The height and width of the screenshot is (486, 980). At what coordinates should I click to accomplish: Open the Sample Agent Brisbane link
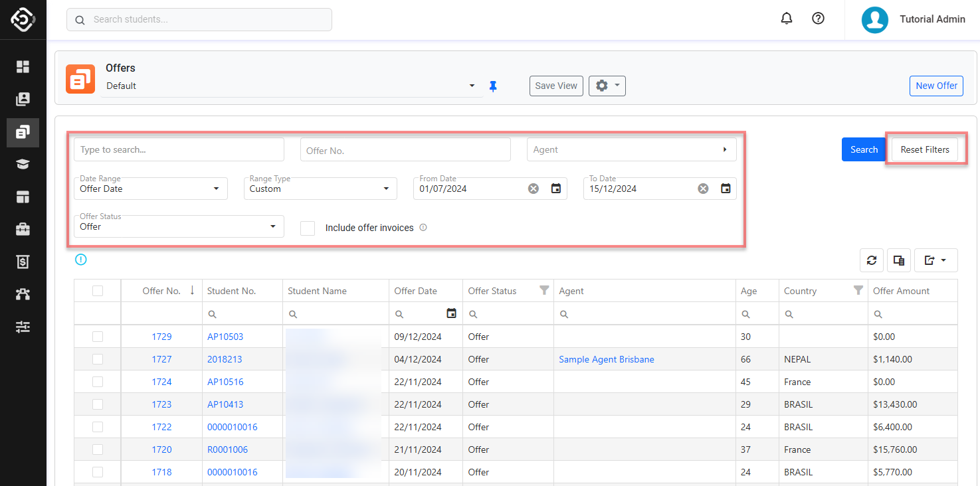[x=606, y=359]
